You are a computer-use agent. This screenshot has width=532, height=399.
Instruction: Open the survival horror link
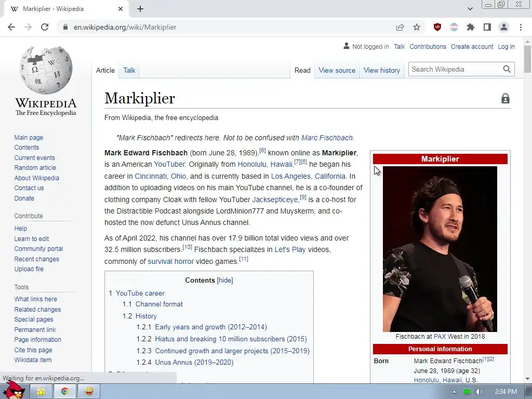[x=170, y=262]
